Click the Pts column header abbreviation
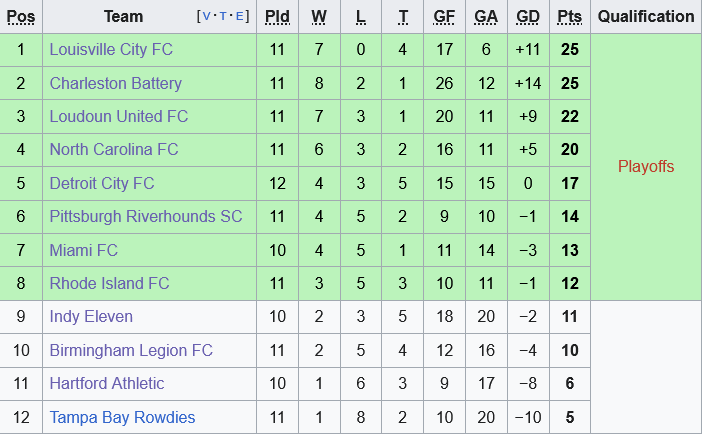Screen dimensions: 705x435 click(x=569, y=16)
